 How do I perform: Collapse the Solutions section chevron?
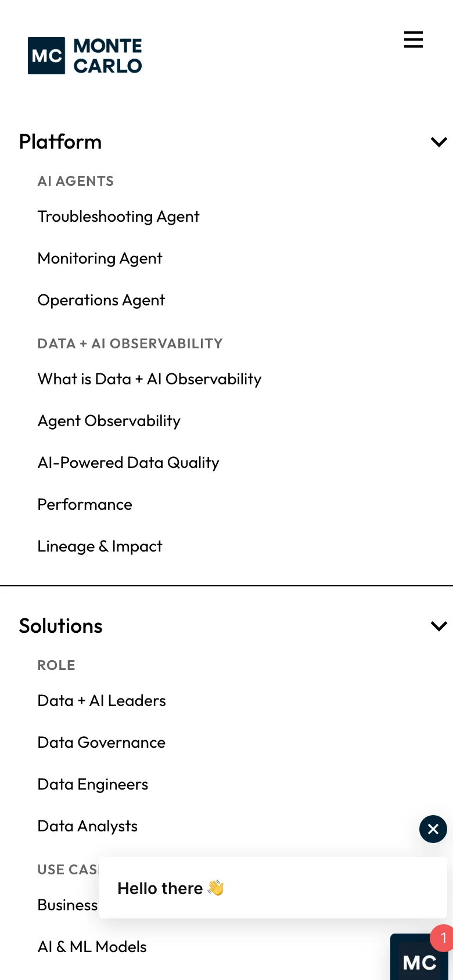[x=438, y=626]
